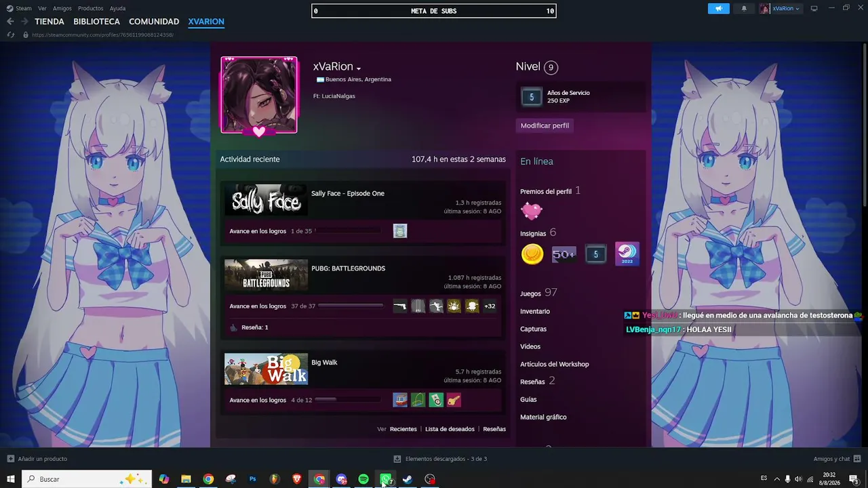Show the +32 more PUBG achievements
The width and height of the screenshot is (868, 488).
[490, 306]
